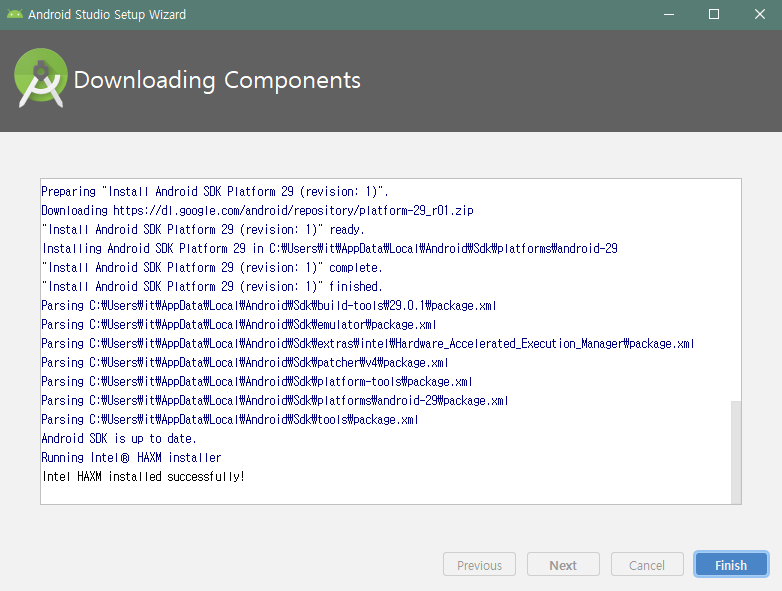The height and width of the screenshot is (591, 782).
Task: Click the Parsing patcher v4 package.xml line
Action: coord(245,362)
